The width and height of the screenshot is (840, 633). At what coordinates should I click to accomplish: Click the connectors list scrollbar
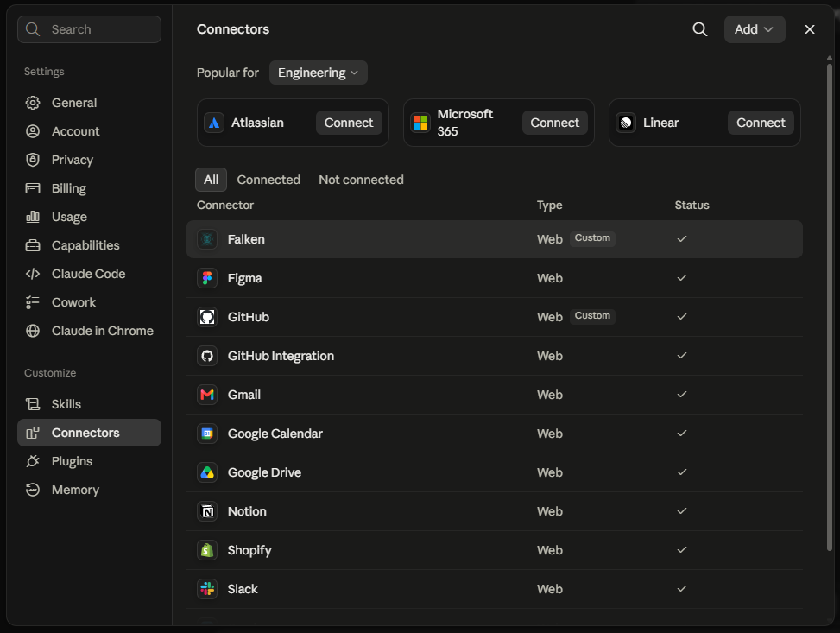point(830,306)
